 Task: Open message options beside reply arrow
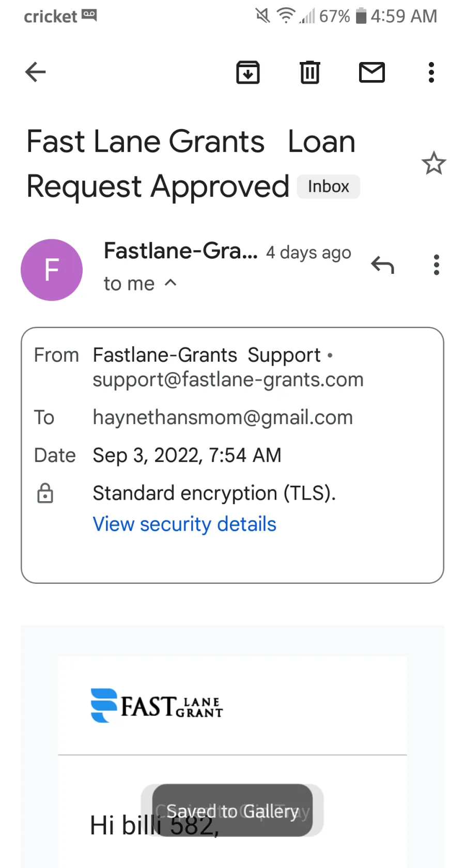click(x=437, y=265)
